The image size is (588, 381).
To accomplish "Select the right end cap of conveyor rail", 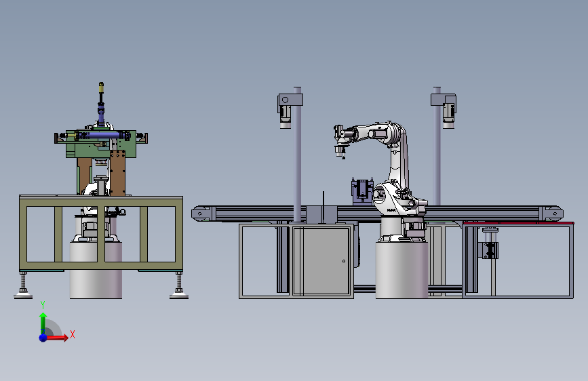I will point(552,214).
